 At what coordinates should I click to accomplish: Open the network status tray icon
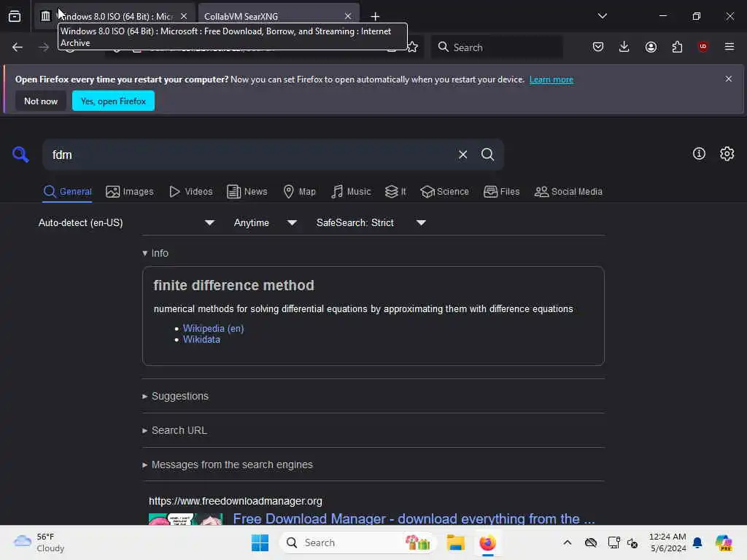[614, 542]
